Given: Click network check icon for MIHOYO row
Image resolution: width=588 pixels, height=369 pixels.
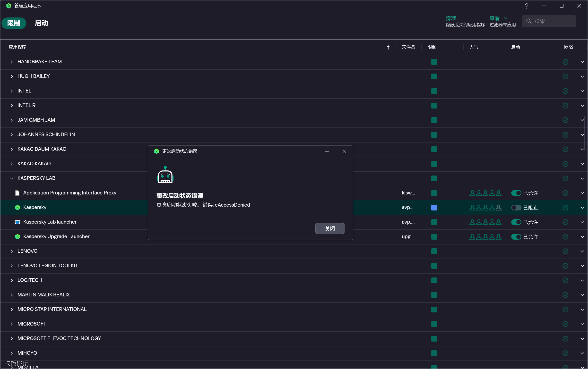Looking at the screenshot, I should point(565,353).
